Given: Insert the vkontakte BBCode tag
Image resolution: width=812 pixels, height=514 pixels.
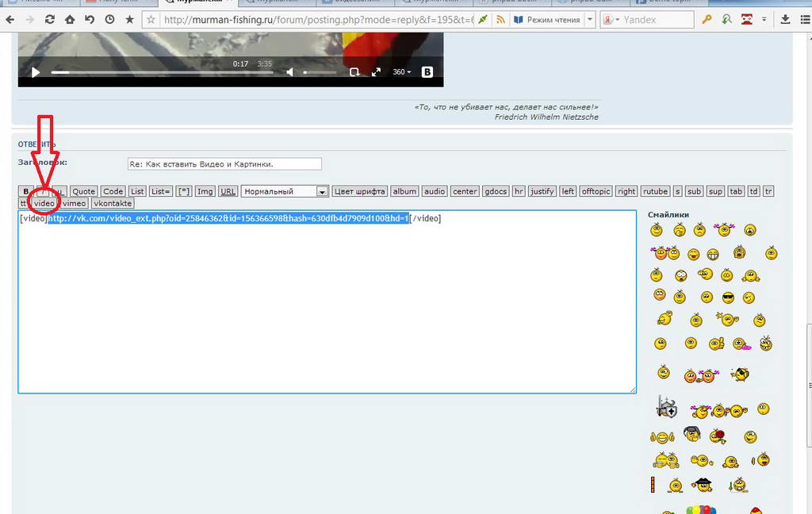Looking at the screenshot, I should pos(112,204).
